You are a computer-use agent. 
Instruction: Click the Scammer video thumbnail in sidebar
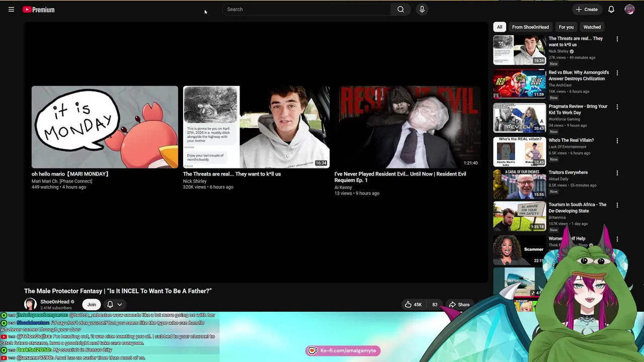[519, 250]
